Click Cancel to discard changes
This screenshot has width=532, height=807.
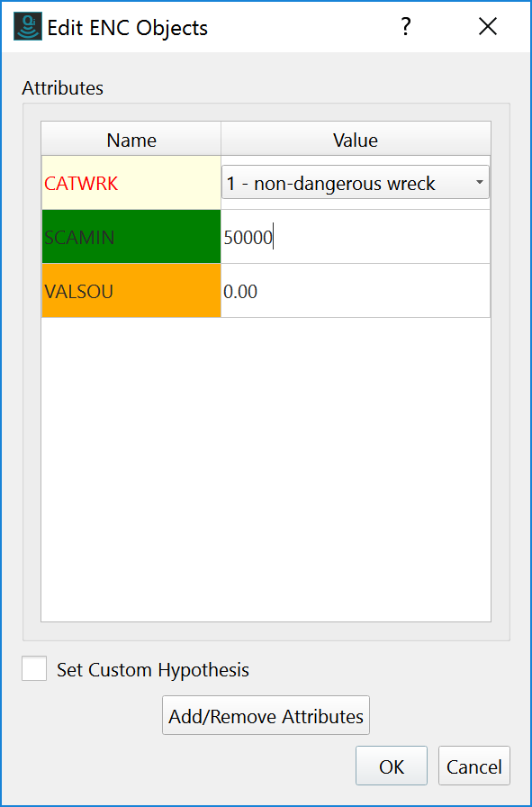(x=473, y=766)
